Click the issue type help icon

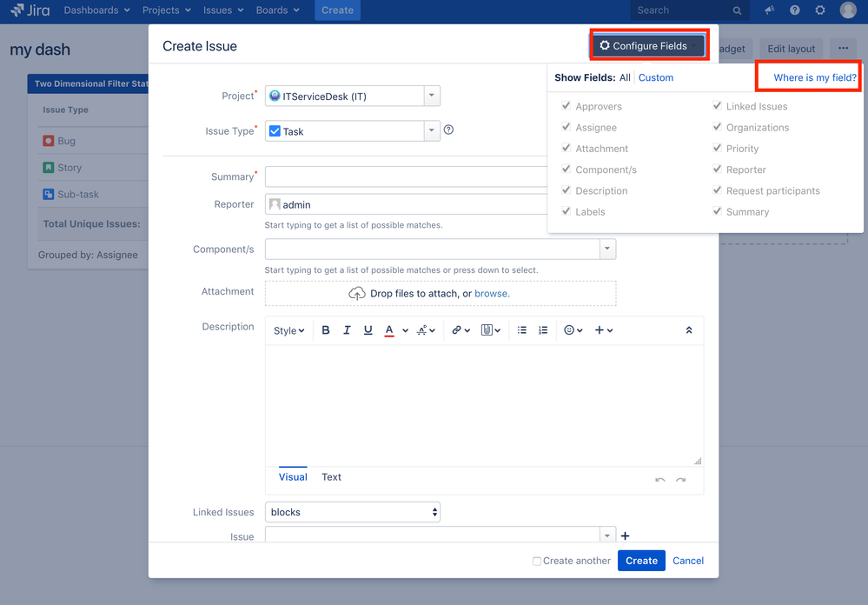click(449, 130)
